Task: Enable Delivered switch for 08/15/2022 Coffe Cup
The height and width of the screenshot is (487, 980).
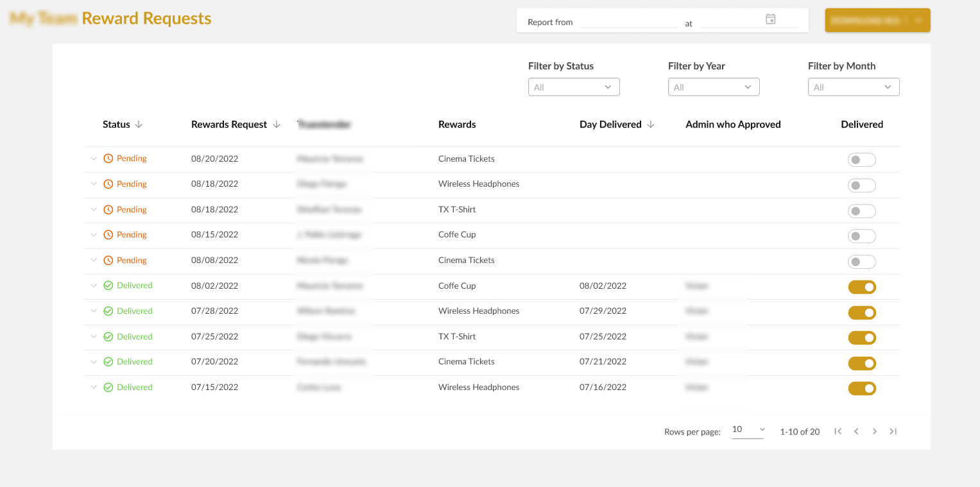Action: tap(862, 236)
